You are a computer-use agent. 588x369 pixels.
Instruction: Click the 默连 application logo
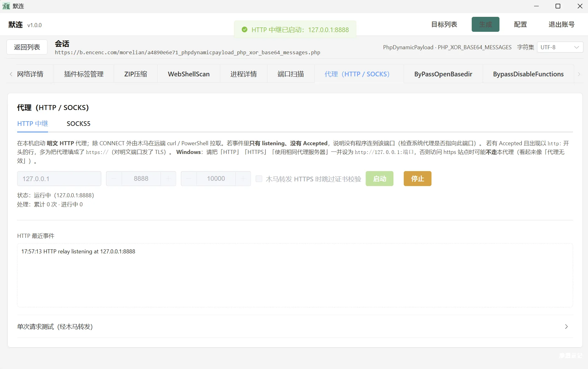(6, 6)
